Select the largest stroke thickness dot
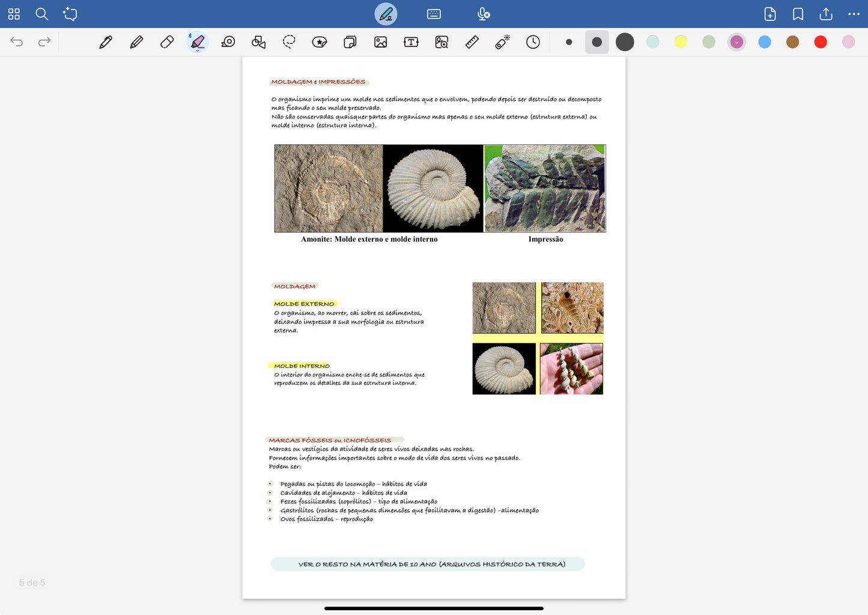The width and height of the screenshot is (868, 615). [625, 42]
